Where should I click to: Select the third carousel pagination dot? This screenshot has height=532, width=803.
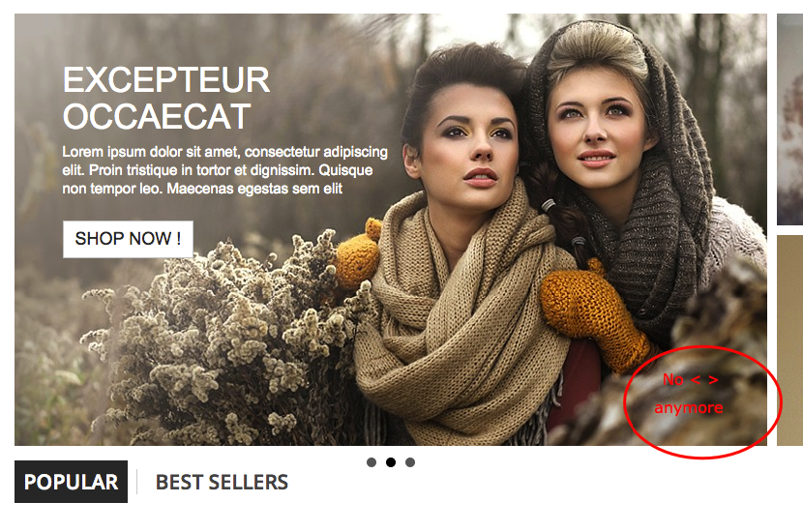(x=410, y=462)
